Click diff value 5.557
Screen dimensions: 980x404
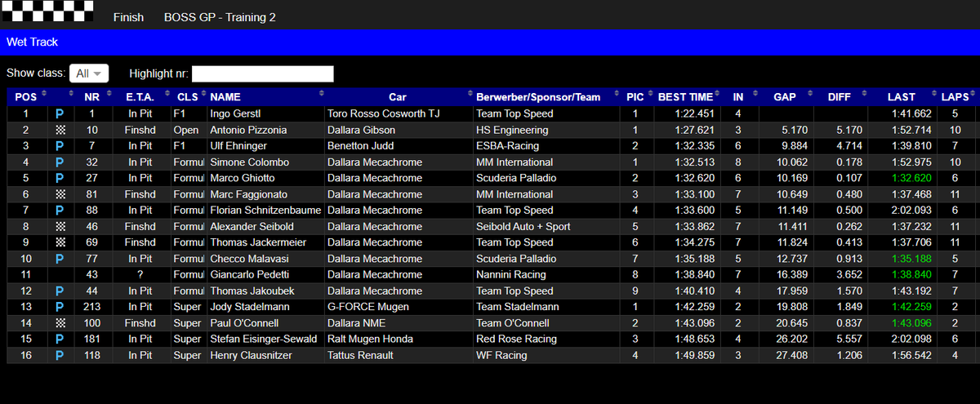[849, 340]
